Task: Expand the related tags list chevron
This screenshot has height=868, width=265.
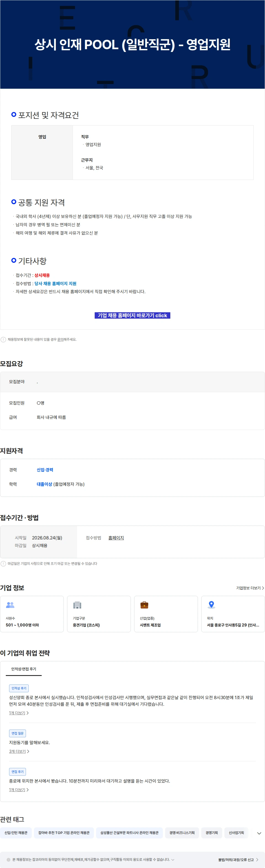Action: click(x=259, y=833)
